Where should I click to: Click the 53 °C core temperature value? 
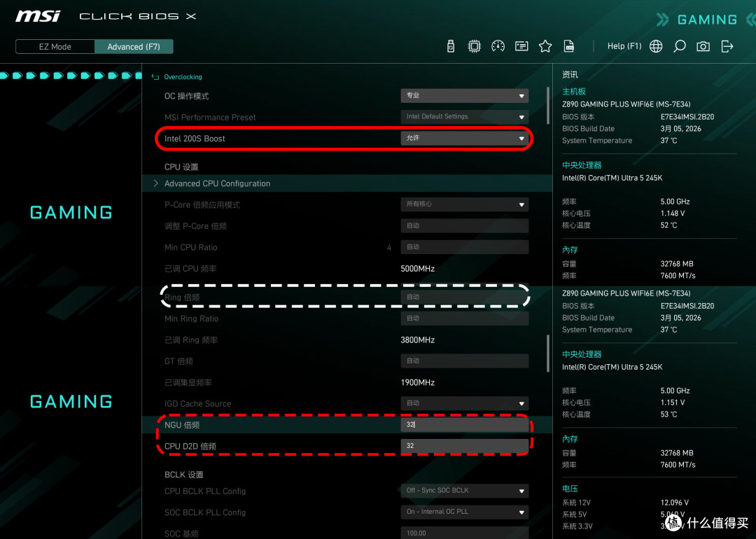[x=668, y=414]
